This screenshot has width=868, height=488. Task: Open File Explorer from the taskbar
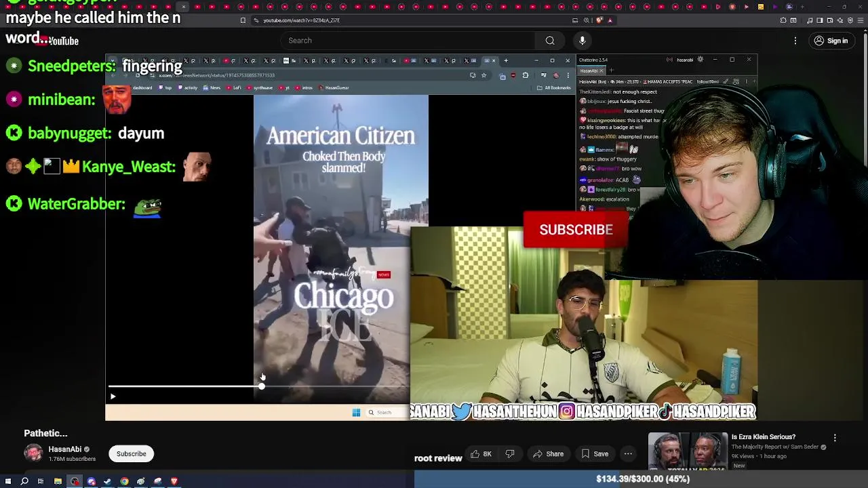[58, 481]
